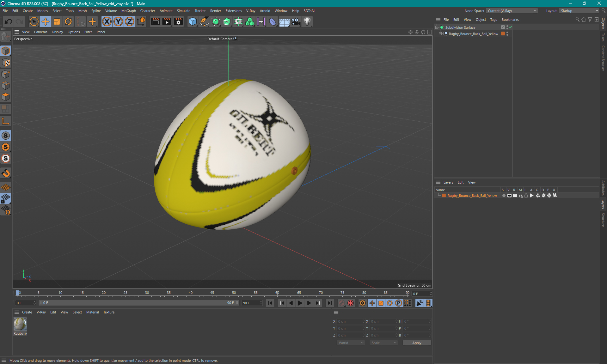Toggle the Y axis lock
The height and width of the screenshot is (364, 607).
118,21
